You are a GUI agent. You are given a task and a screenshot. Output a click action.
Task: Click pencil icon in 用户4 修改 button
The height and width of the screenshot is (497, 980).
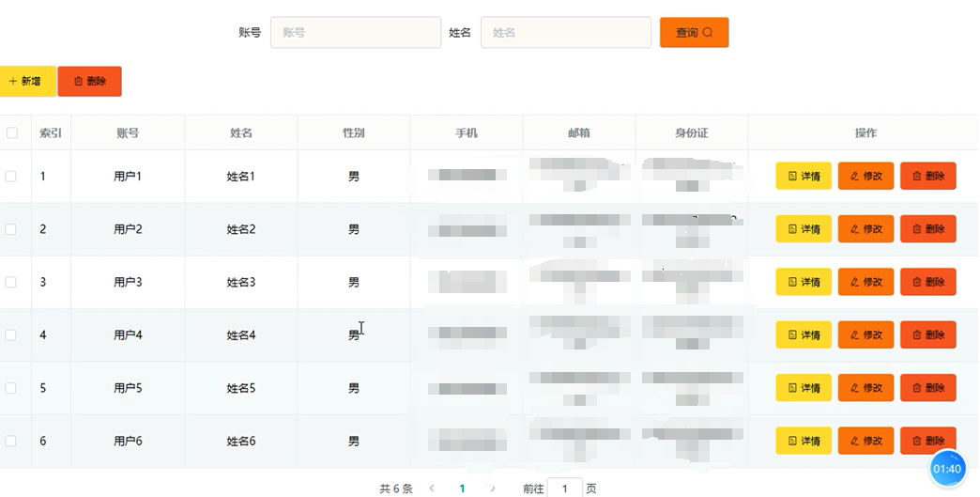854,335
